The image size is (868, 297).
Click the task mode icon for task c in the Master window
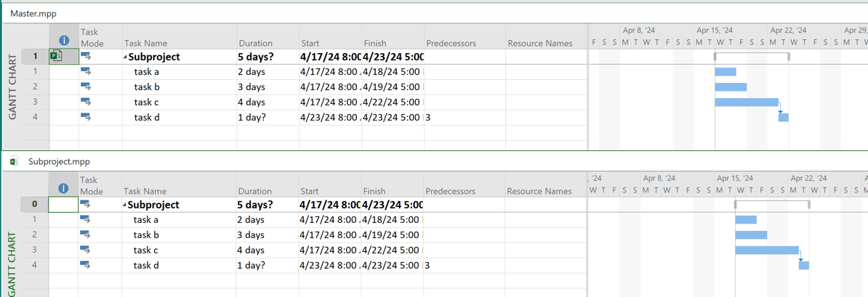click(x=86, y=101)
